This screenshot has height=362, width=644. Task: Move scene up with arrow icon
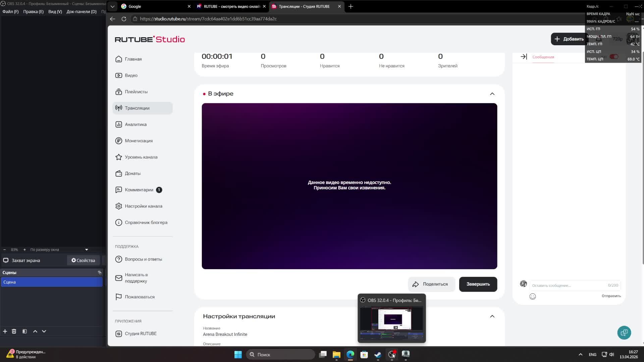tap(35, 331)
